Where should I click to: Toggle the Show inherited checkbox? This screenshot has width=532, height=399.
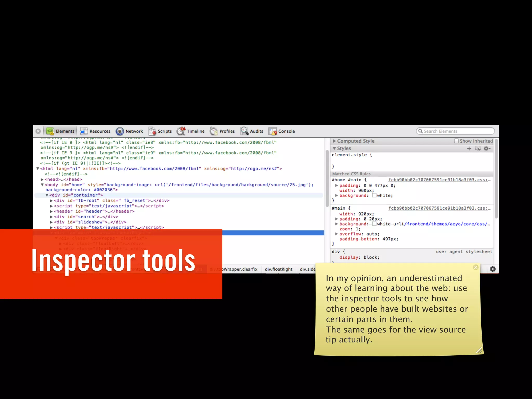[x=456, y=141]
